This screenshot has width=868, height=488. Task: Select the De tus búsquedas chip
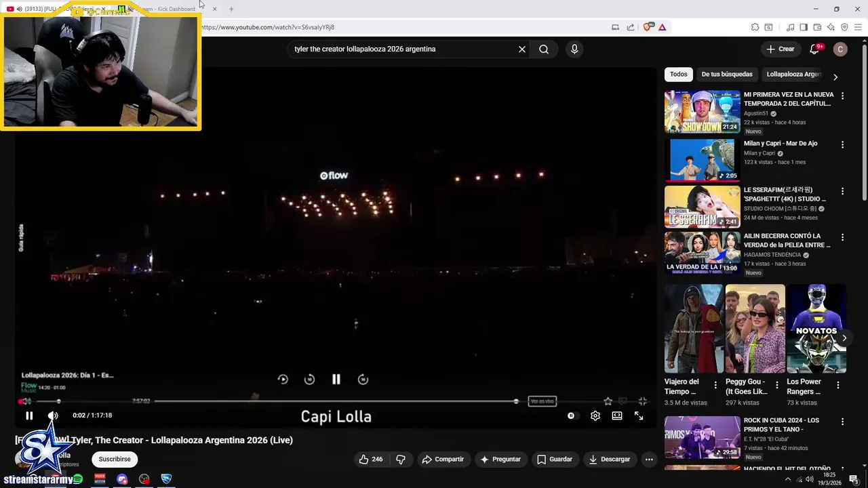click(x=727, y=75)
